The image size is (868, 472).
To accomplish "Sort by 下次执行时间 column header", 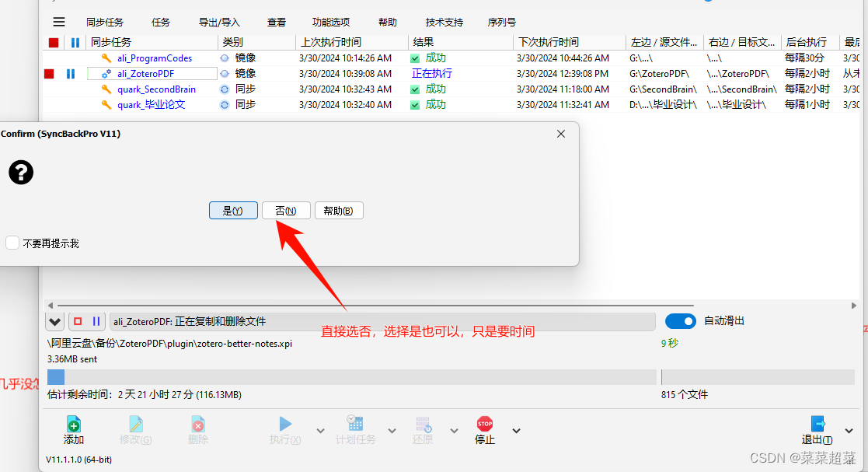I will point(570,42).
